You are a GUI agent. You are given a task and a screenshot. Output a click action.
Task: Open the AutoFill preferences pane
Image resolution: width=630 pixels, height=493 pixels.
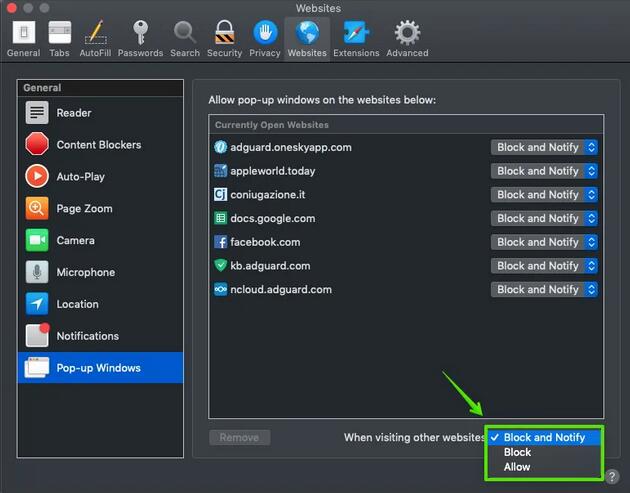pyautogui.click(x=96, y=38)
